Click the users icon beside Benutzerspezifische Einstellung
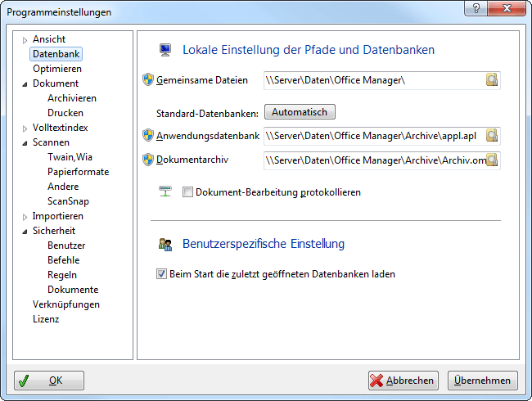This screenshot has height=401, width=532. pos(165,244)
